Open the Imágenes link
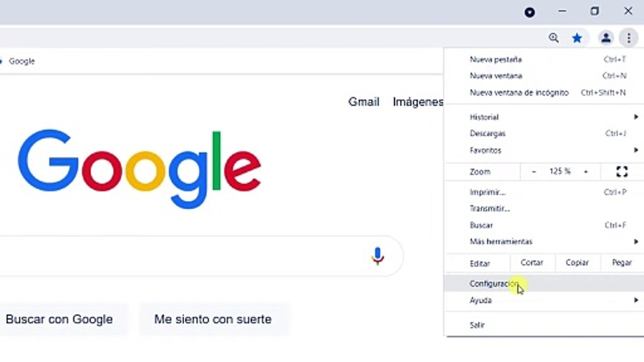 tap(418, 102)
